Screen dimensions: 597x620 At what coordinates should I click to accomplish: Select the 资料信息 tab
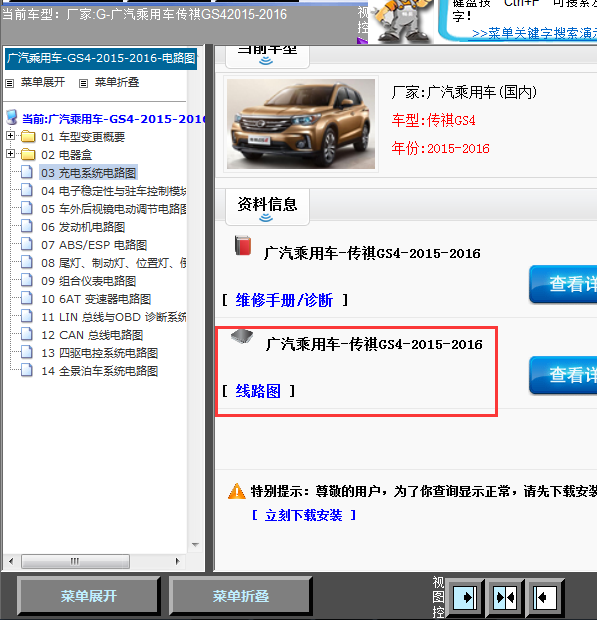pos(267,207)
